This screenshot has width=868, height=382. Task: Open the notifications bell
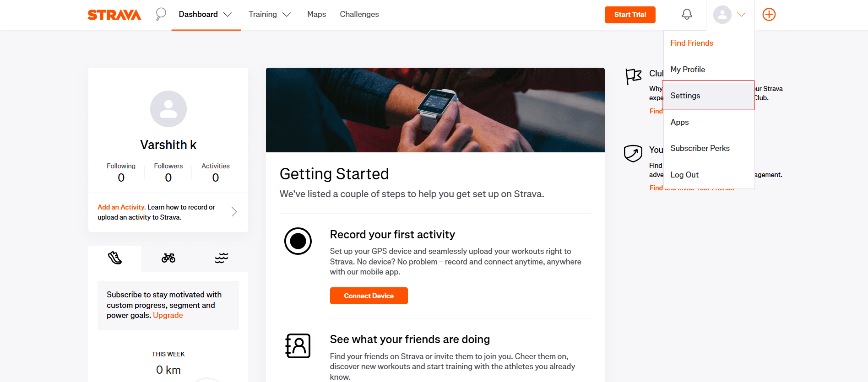(x=687, y=14)
